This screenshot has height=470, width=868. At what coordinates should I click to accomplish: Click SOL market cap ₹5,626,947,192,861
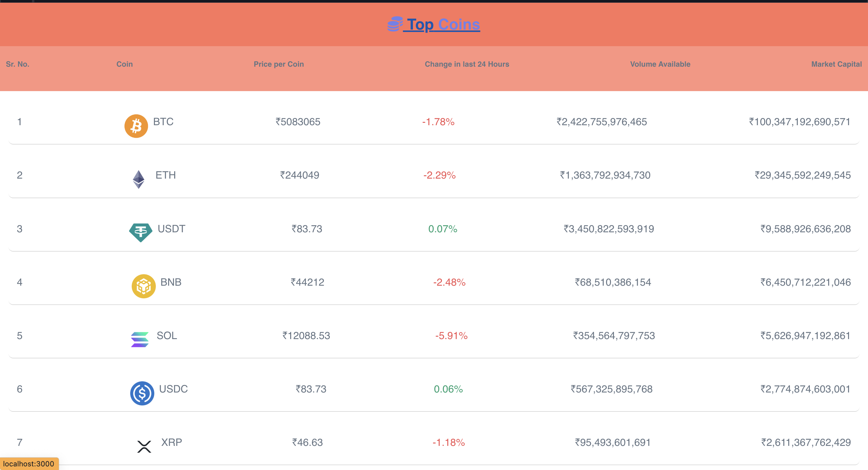coord(806,335)
